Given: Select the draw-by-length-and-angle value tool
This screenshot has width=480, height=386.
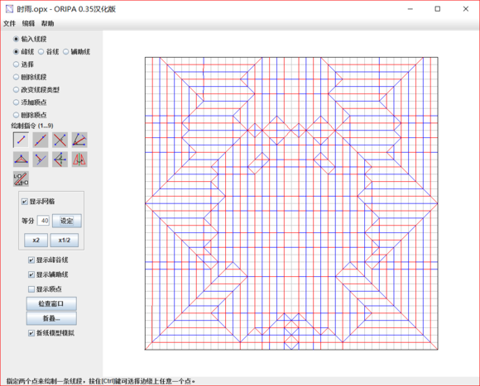Looking at the screenshot, I should 21,179.
